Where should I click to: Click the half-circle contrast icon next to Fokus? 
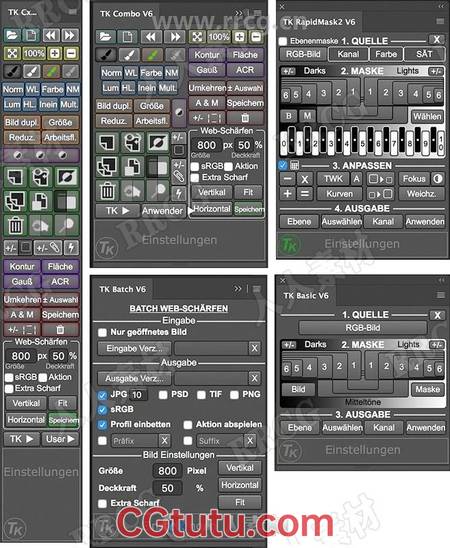pos(437,179)
